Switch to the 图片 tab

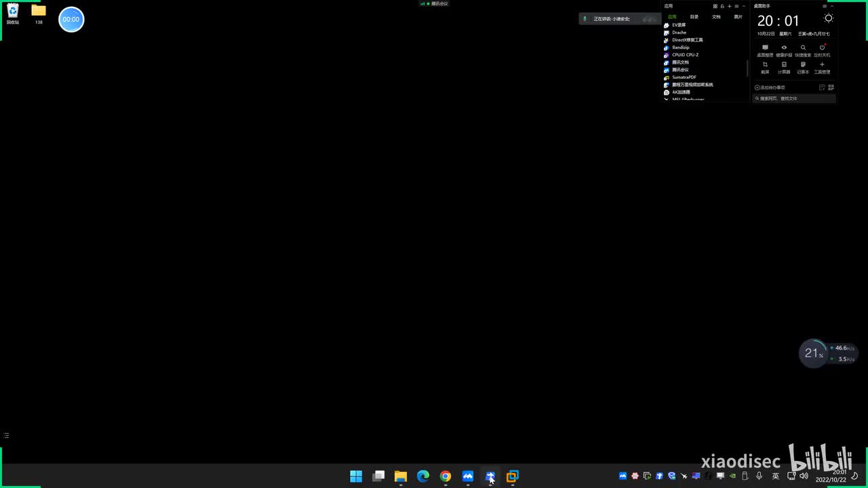click(738, 17)
